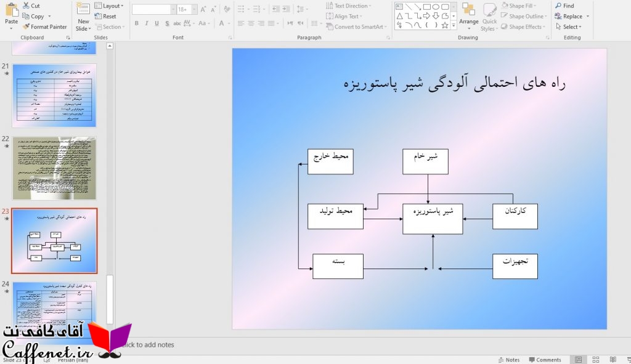Screen dimensions: 631x364
Task: Reset the slide layout
Action: (105, 16)
